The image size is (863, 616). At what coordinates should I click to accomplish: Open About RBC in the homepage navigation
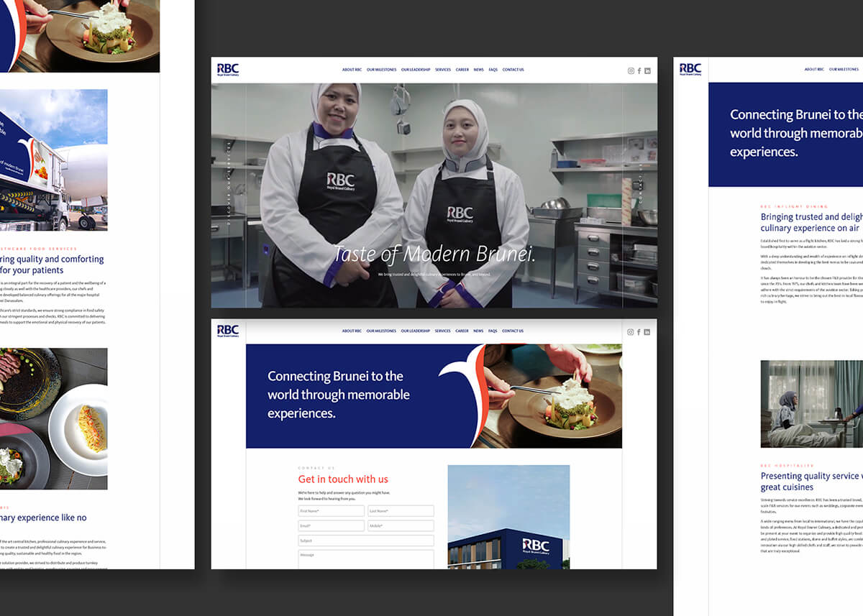coord(352,70)
